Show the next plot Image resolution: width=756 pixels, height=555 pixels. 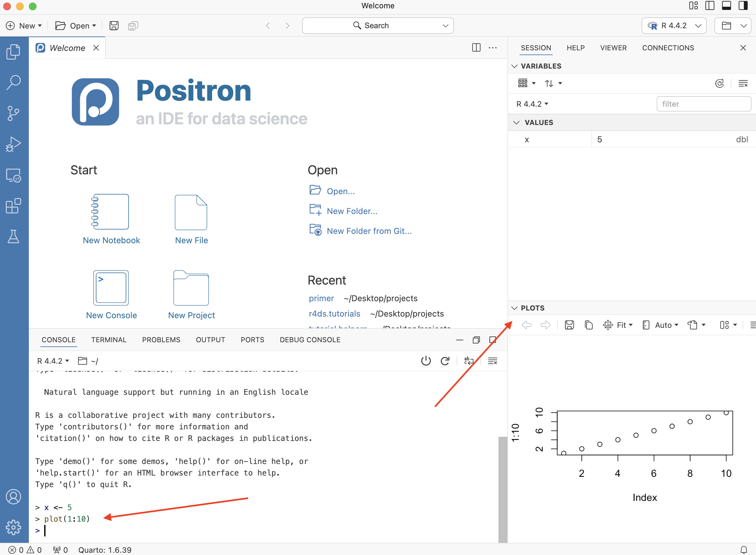pos(546,325)
